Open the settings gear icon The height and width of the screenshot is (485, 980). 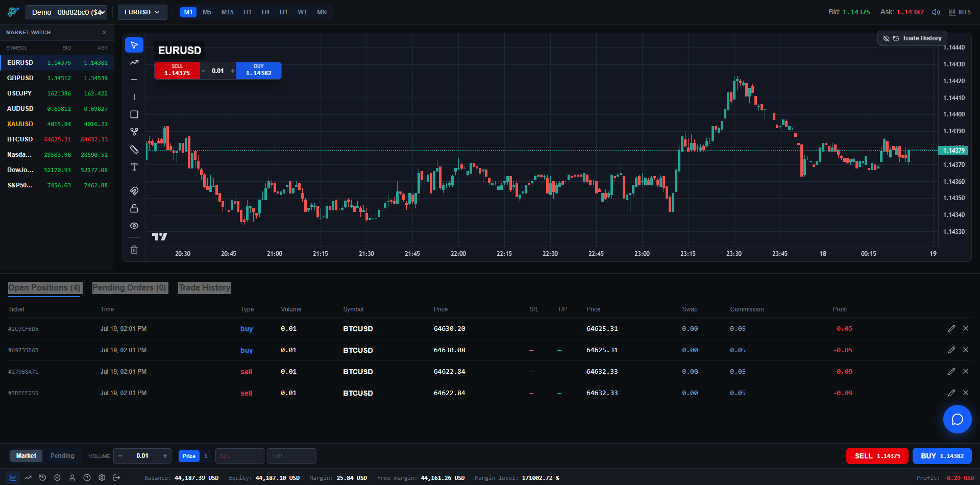pyautogui.click(x=102, y=478)
